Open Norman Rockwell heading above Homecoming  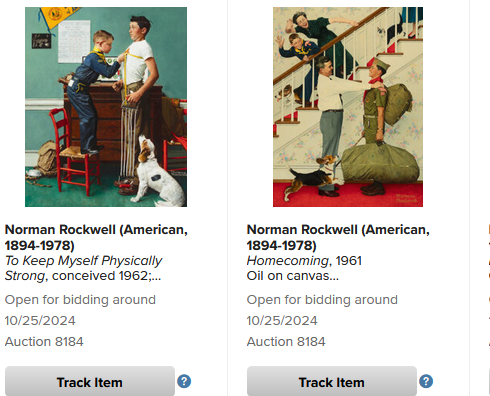click(338, 237)
